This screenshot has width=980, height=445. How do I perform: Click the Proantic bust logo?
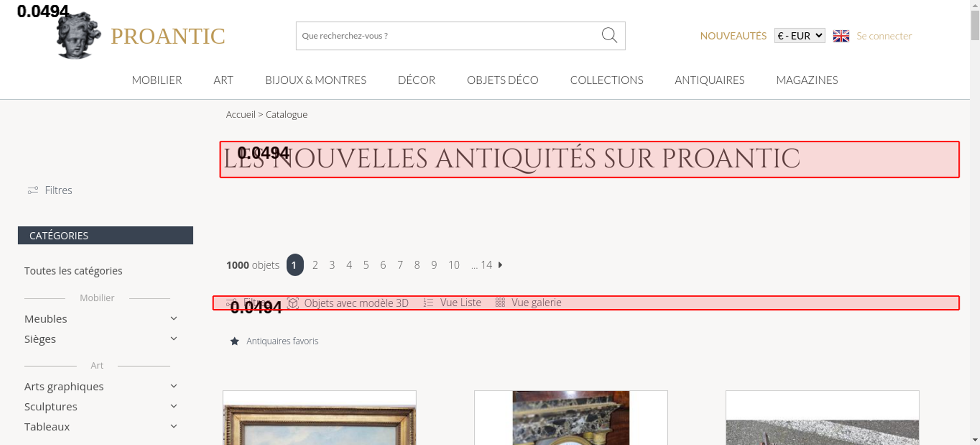pyautogui.click(x=78, y=36)
